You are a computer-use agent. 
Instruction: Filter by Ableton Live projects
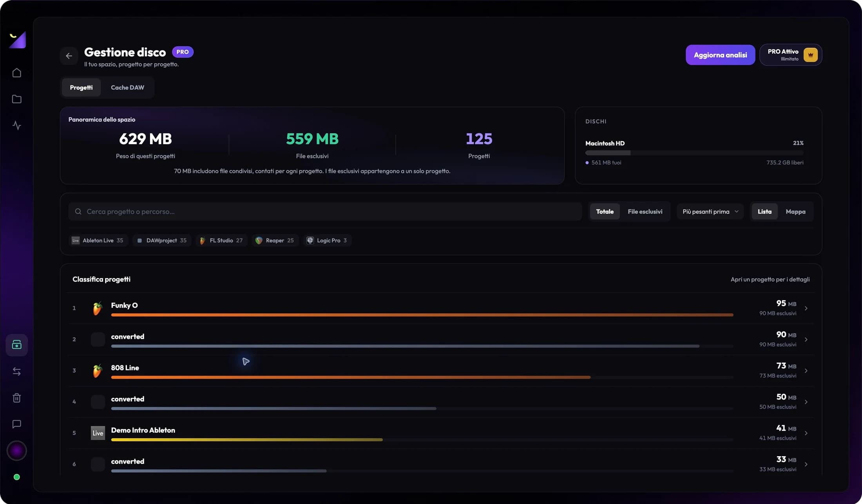[98, 240]
